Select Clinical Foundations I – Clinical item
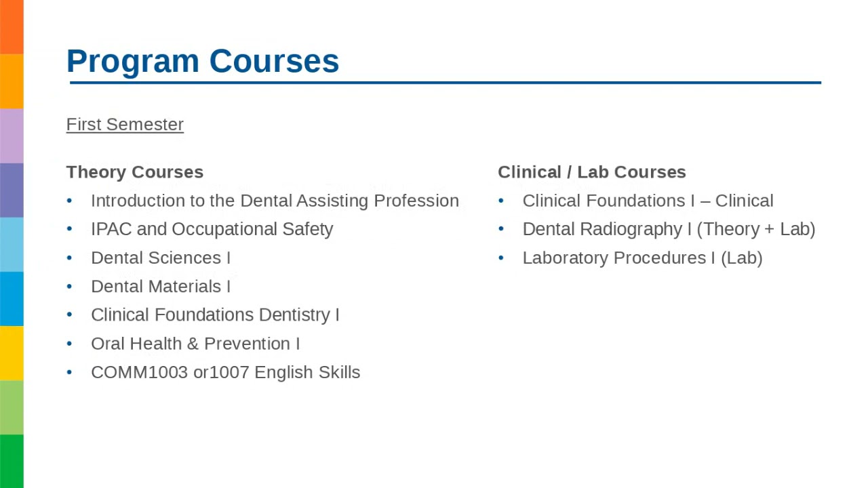Viewport: 868px width, 488px height. (x=648, y=201)
